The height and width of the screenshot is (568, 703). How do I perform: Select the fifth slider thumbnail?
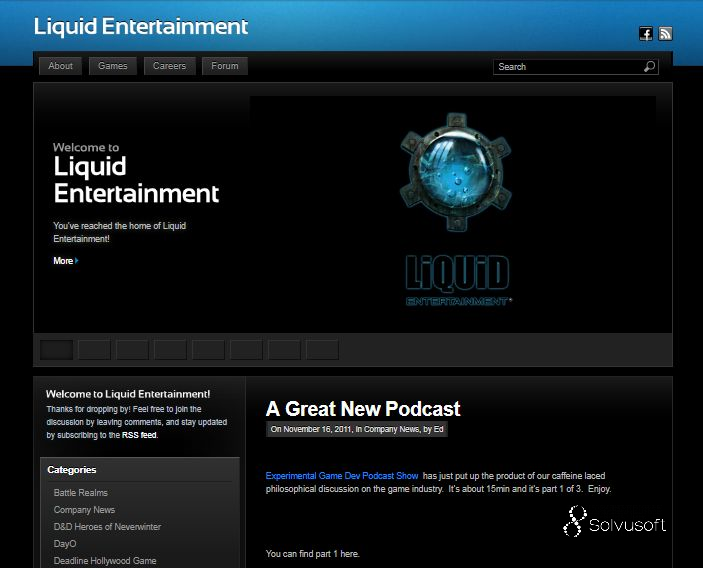208,350
